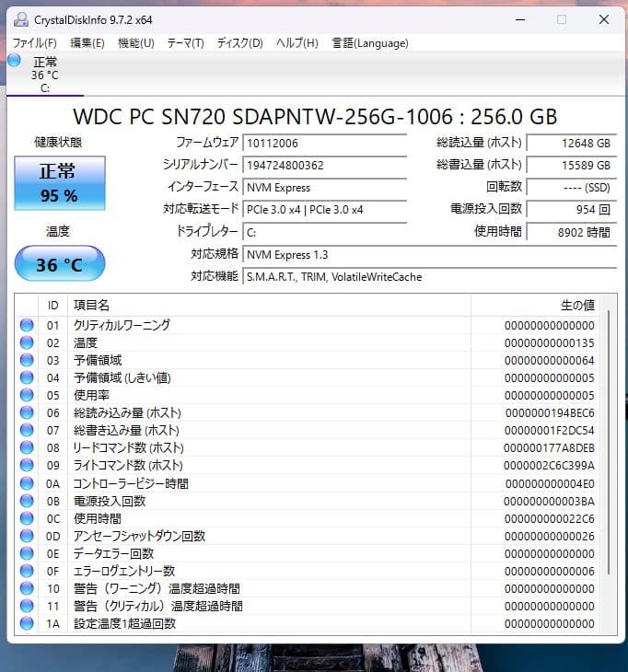This screenshot has width=628, height=672.
Task: Click raw value 00000000000135 in 温度 row
Action: pyautogui.click(x=550, y=343)
